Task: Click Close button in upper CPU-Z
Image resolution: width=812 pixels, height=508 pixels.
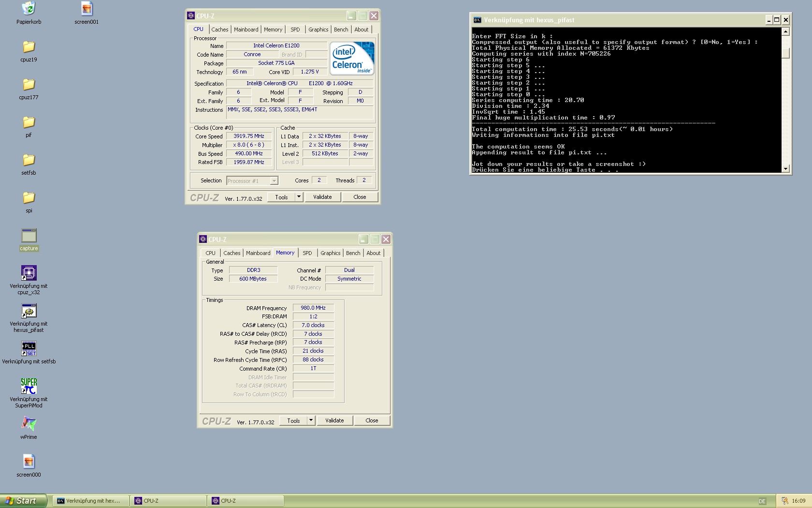Action: point(360,197)
